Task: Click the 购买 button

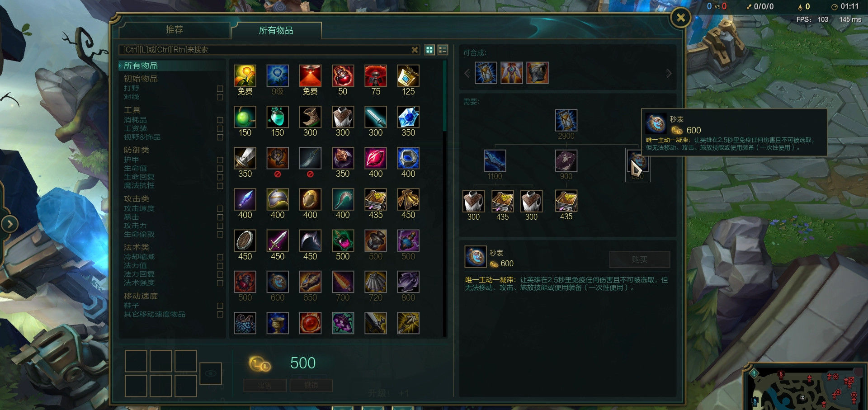Action: pyautogui.click(x=640, y=259)
